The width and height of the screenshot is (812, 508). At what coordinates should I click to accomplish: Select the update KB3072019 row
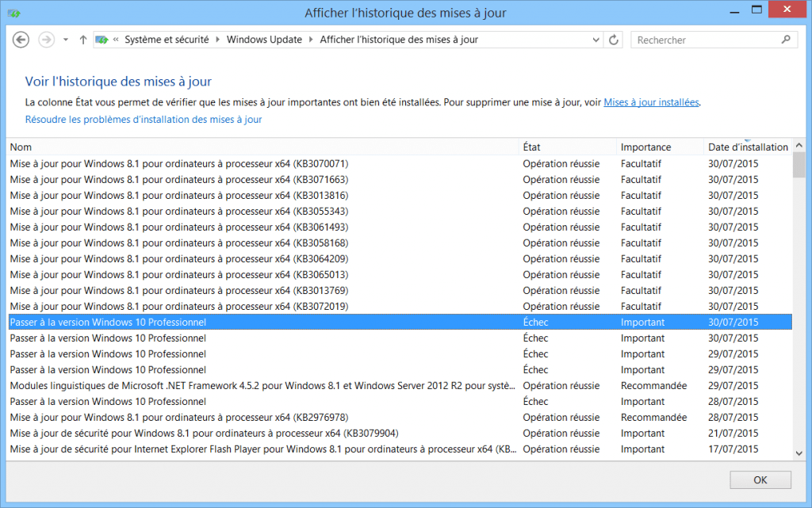coord(400,306)
